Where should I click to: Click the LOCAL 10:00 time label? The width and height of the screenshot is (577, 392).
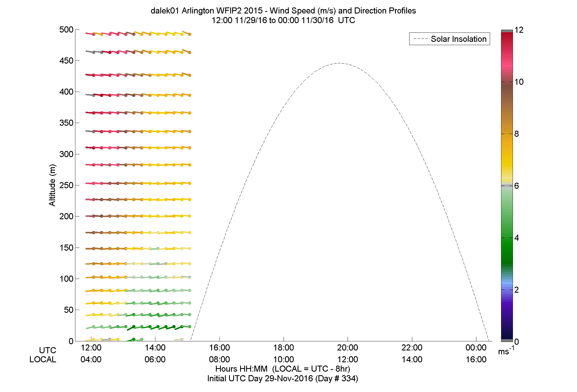284,360
